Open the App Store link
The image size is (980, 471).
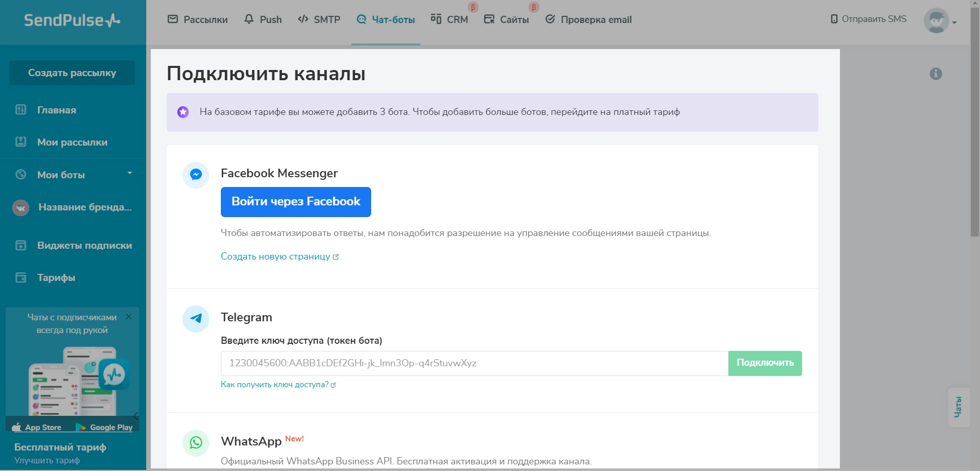pos(37,427)
